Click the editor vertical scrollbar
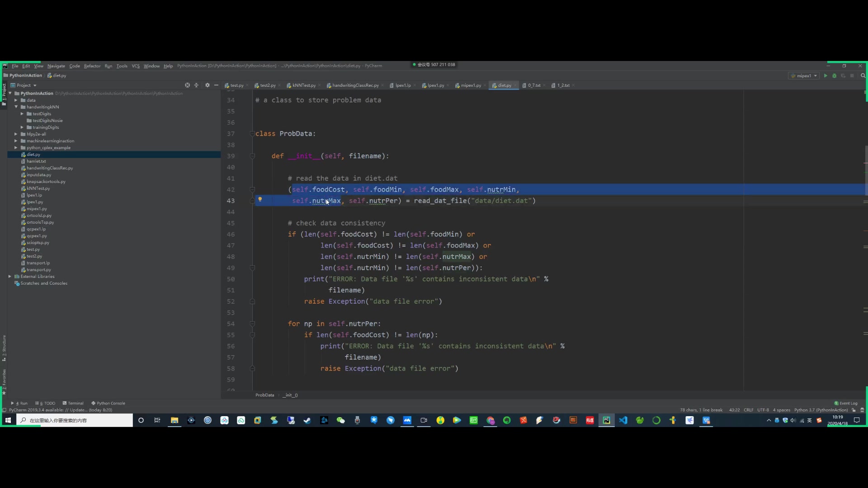Viewport: 868px width, 488px height. pyautogui.click(x=865, y=170)
